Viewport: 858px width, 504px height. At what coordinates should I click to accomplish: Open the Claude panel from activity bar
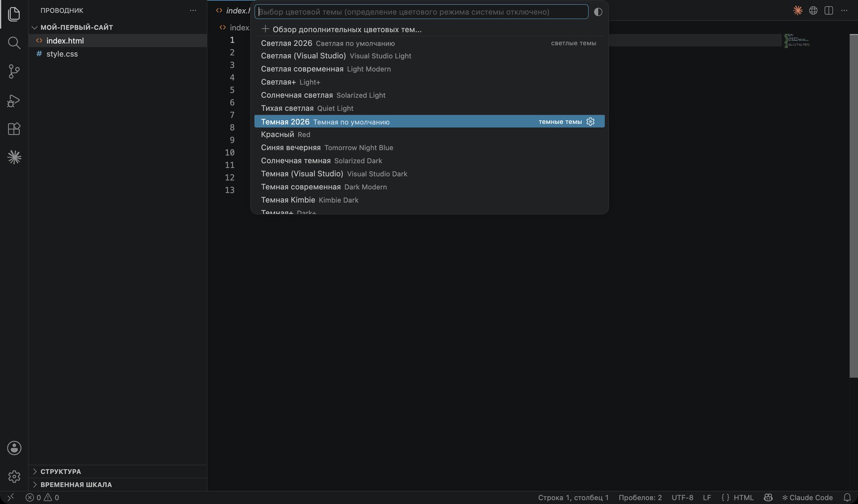14,157
